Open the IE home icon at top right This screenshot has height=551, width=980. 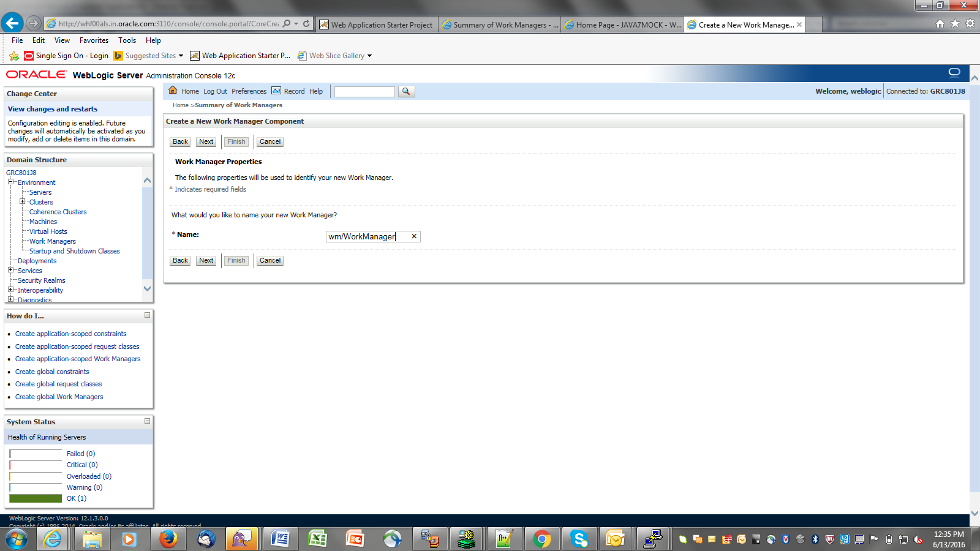pos(940,24)
